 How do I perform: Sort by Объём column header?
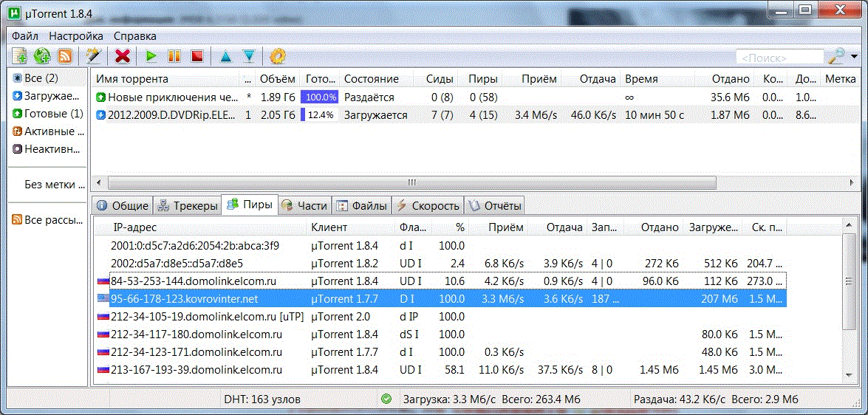coord(277,79)
